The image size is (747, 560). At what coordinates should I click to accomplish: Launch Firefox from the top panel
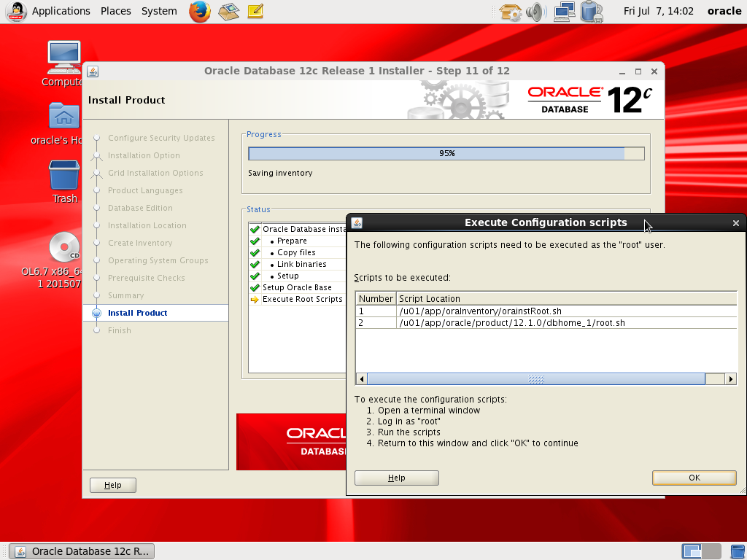[200, 11]
